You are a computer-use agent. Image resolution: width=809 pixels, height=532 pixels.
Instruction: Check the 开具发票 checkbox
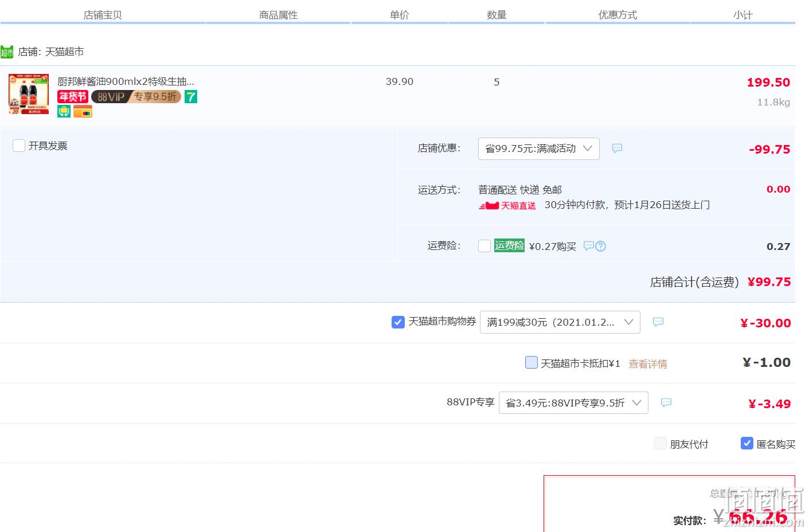(x=19, y=146)
